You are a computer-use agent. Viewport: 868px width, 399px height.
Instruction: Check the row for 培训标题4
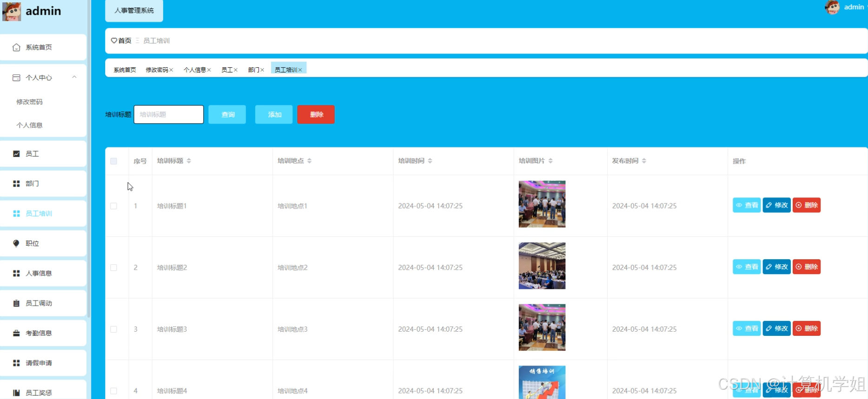coord(113,391)
